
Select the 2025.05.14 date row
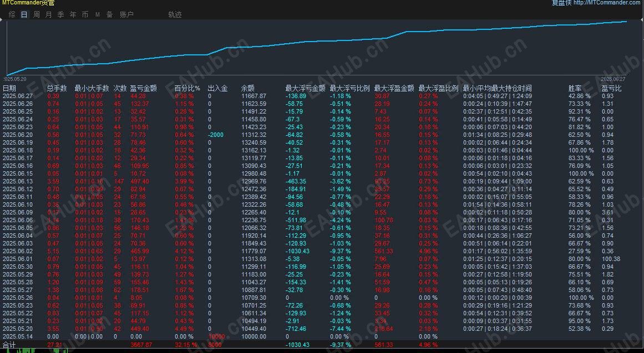18,336
